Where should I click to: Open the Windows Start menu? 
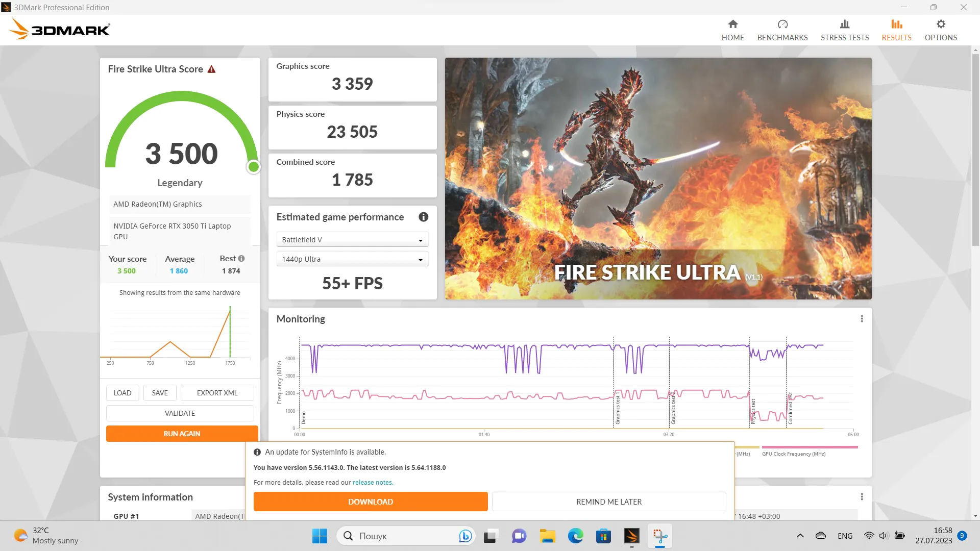(320, 536)
